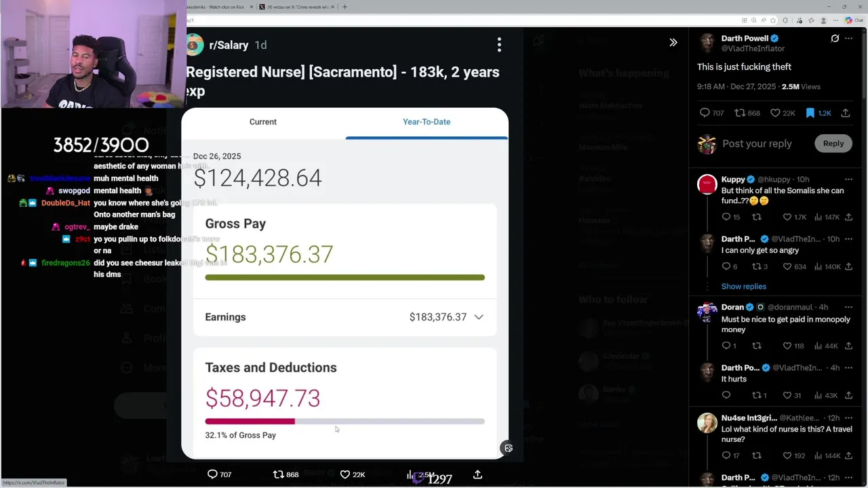Open a new browser tab with plus button
This screenshot has height=488, width=868.
[x=344, y=7]
